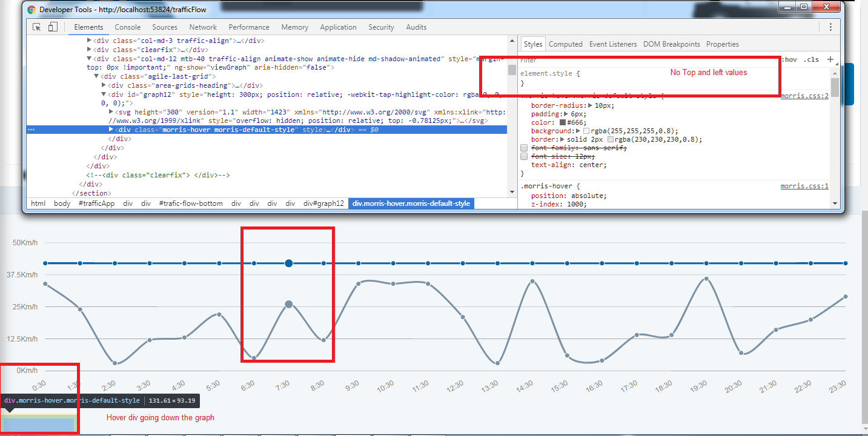
Task: Click the text-align: center declaration
Action: (x=569, y=165)
